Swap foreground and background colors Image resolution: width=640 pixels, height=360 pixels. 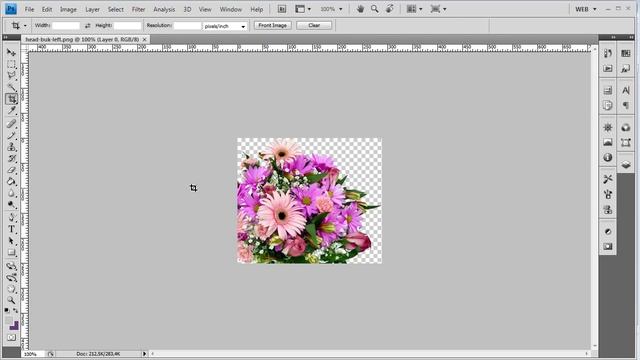tap(15, 311)
